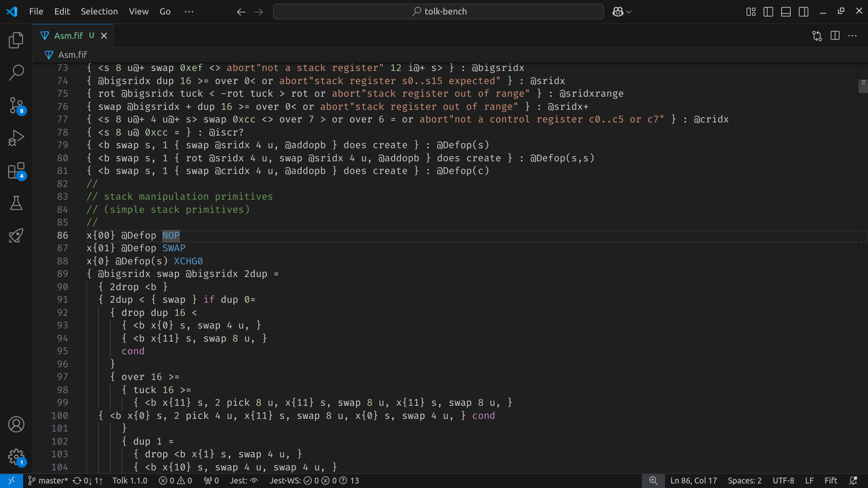868x488 pixels.
Task: Open changes compare icon in editor toolbar
Action: click(x=817, y=36)
